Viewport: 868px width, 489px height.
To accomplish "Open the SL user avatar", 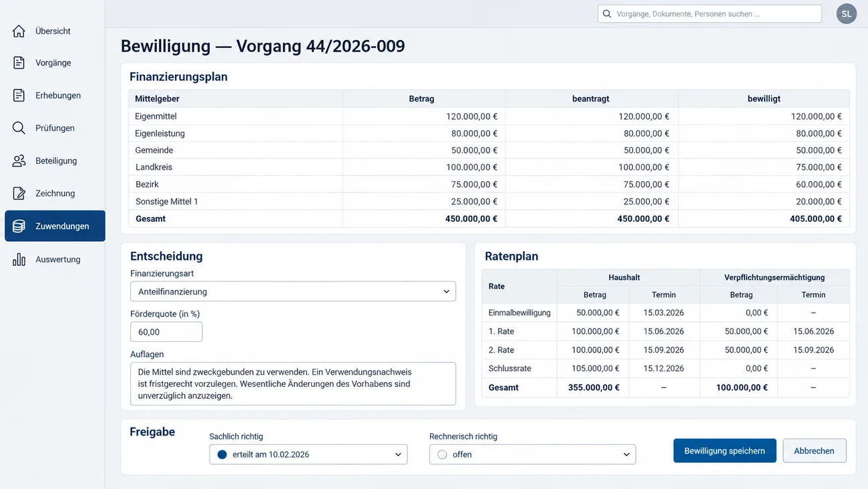I will pyautogui.click(x=847, y=13).
